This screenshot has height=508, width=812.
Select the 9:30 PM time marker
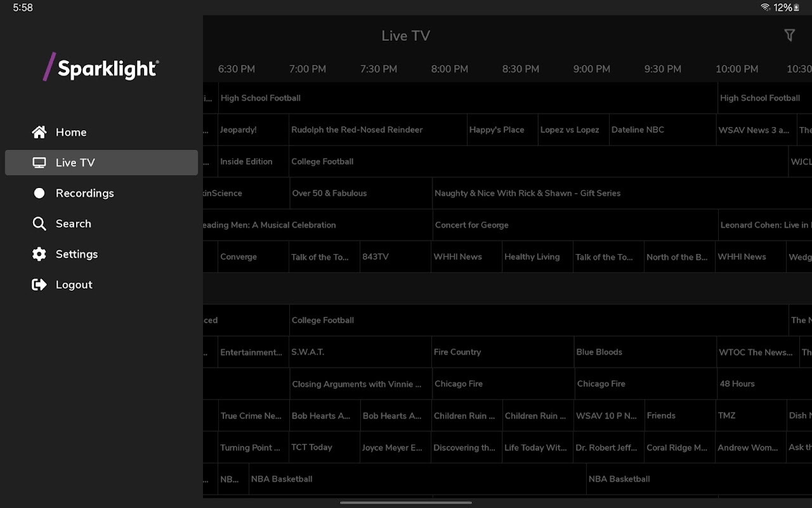pos(663,69)
